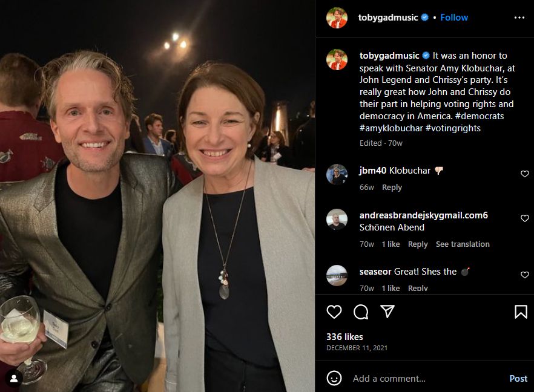
Task: Like andreasbrandejskygmail.com6's comment heart
Action: [x=524, y=218]
